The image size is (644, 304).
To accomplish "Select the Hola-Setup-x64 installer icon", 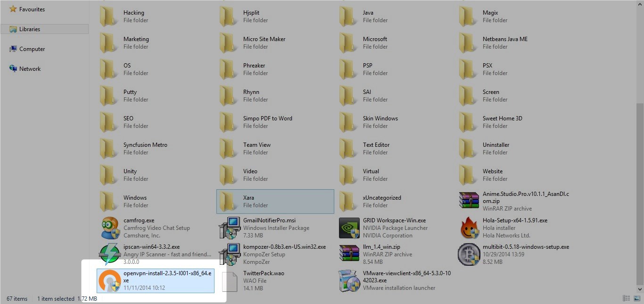I will point(469,228).
